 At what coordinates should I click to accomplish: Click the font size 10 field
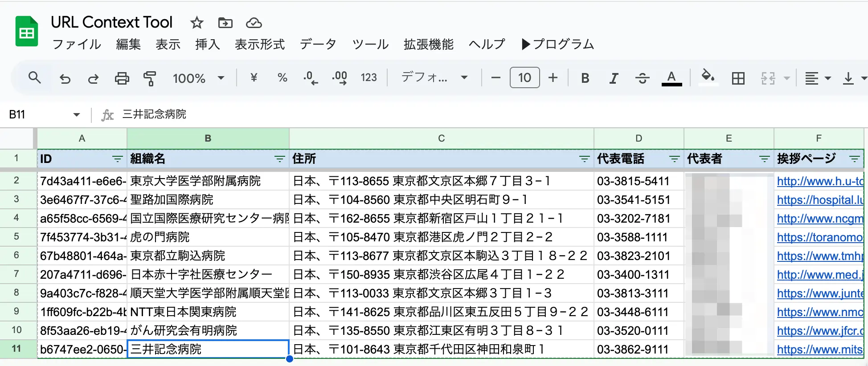(x=524, y=78)
